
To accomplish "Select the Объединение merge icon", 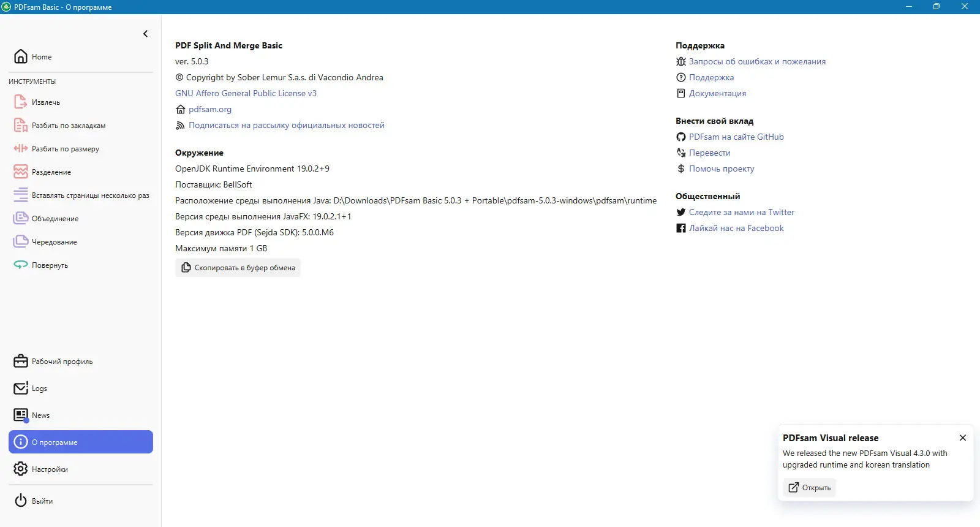I will point(21,218).
